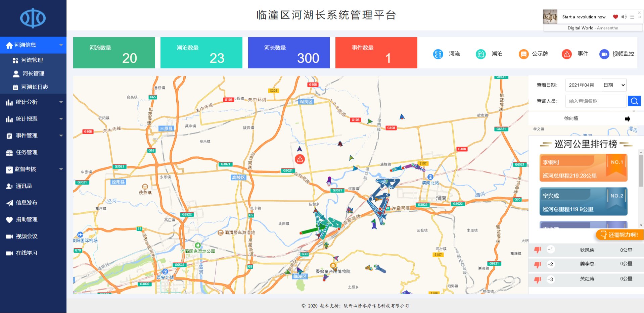Screen dimensions: 644x313
Task: Click the black arrow beside 徐向檀
Action: (627, 119)
